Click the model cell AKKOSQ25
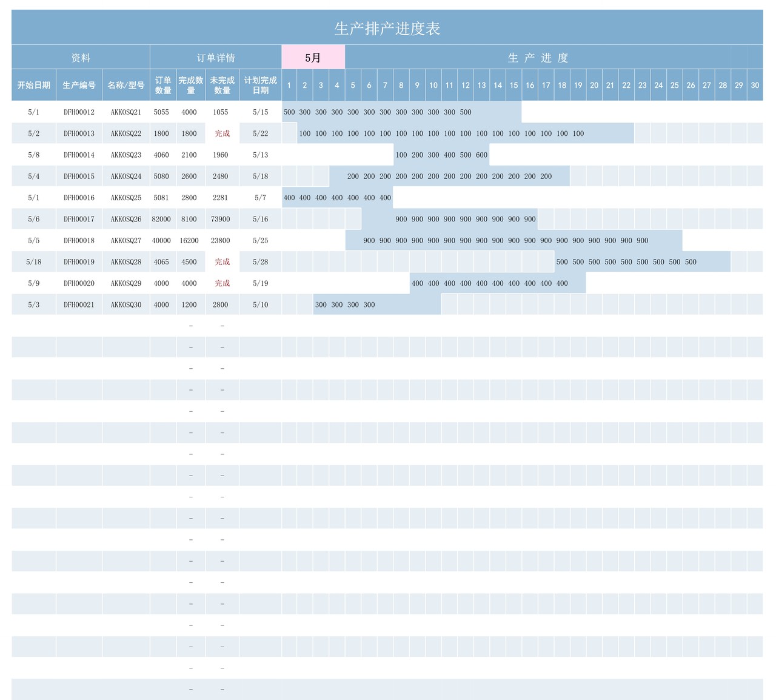This screenshot has width=776, height=700. click(126, 198)
